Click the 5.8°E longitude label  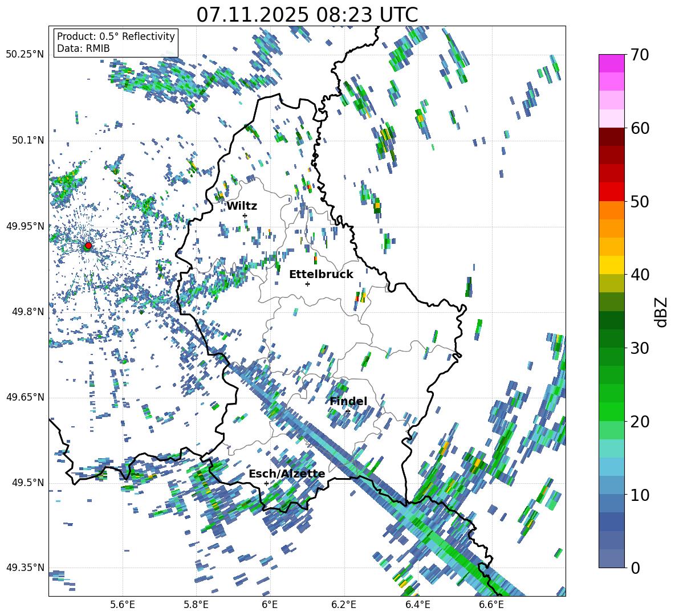196,605
